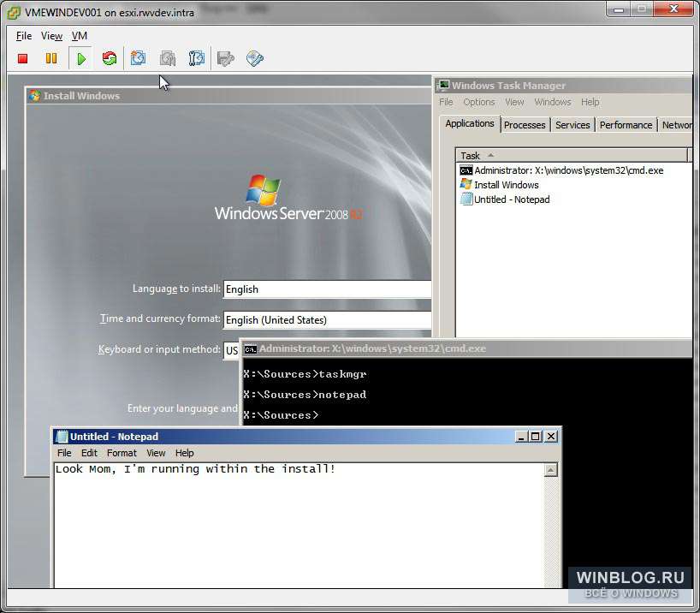Open the View menu in Notepad
This screenshot has width=700, height=613.
[x=156, y=453]
